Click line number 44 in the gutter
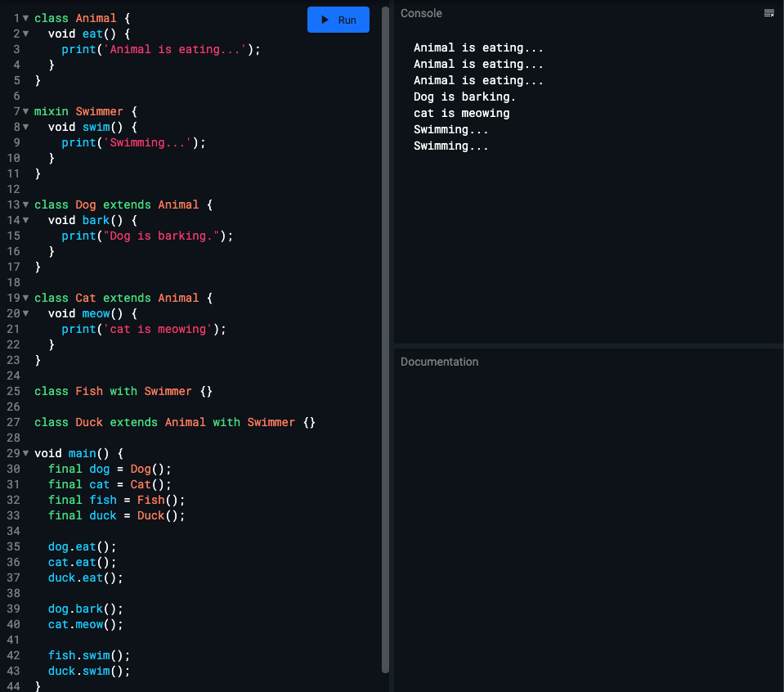 (x=14, y=686)
